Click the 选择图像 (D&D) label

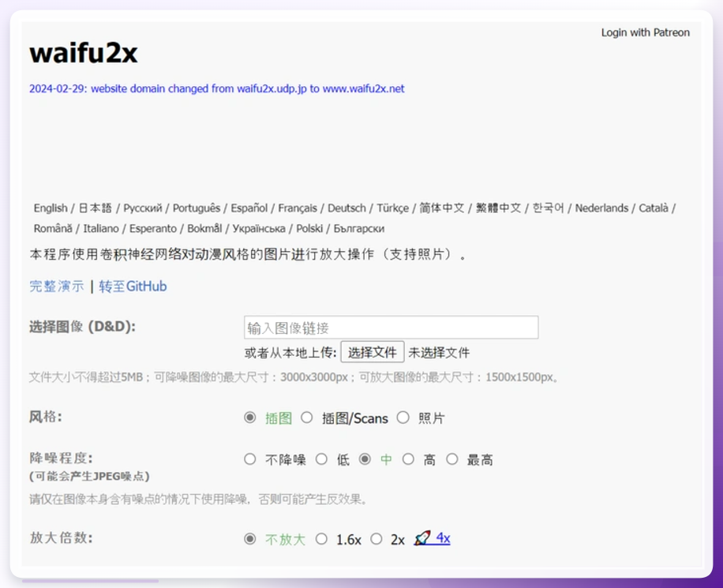tap(83, 327)
